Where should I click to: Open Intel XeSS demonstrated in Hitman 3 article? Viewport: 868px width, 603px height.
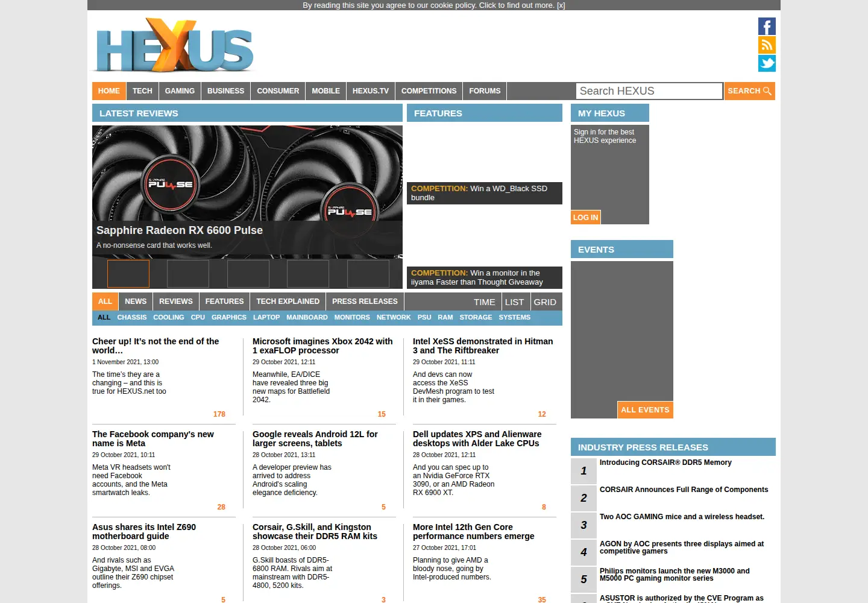point(483,346)
